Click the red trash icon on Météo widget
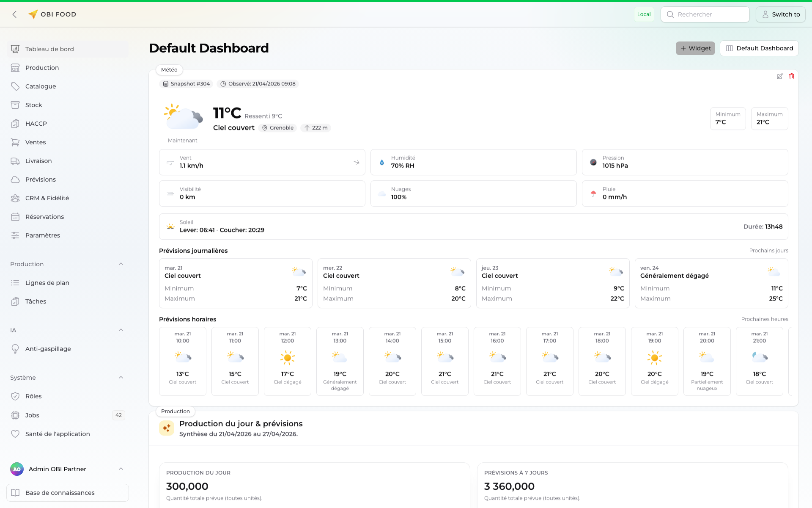The image size is (812, 508). pos(792,76)
